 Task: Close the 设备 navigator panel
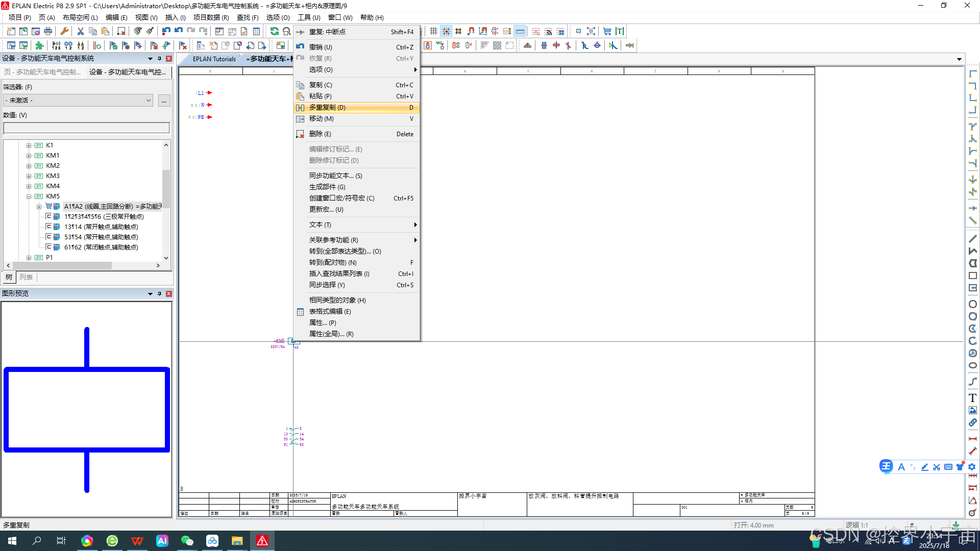(x=169, y=59)
